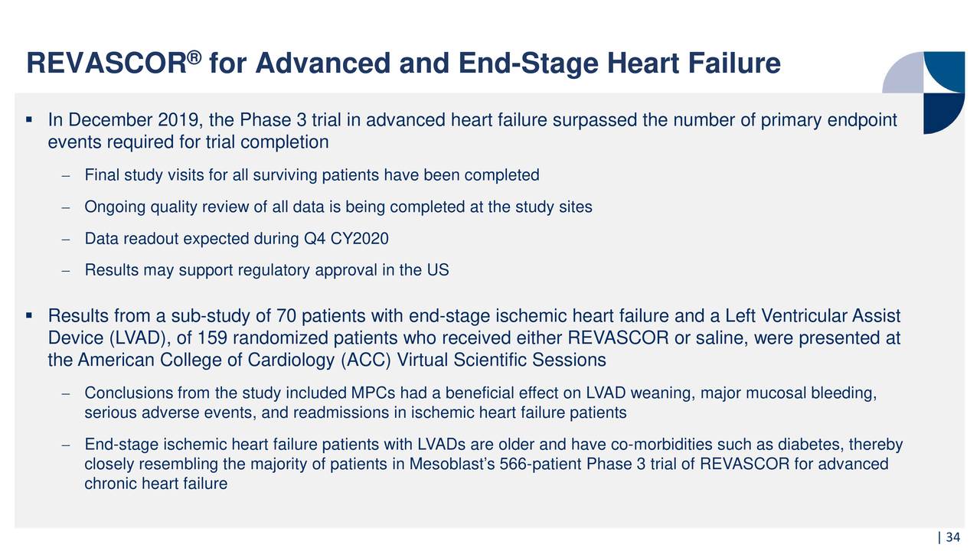Click the dash before "Results may support"

pyautogui.click(x=66, y=272)
